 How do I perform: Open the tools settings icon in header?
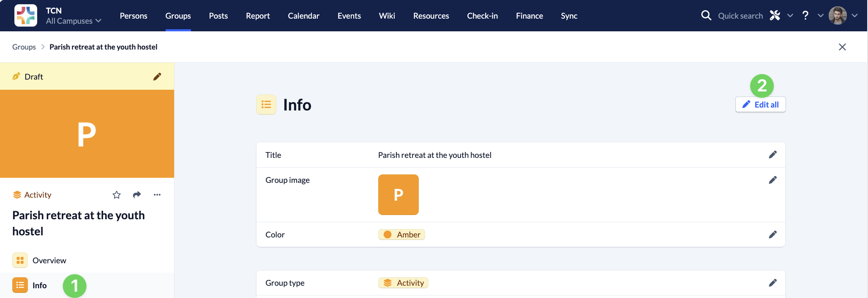pos(775,16)
